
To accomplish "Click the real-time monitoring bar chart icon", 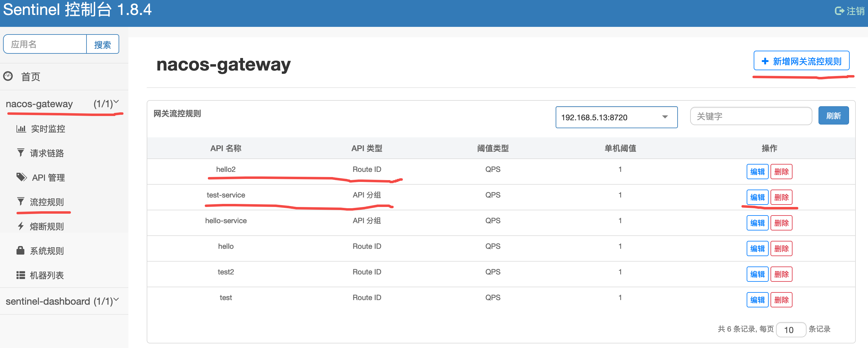I will click(x=21, y=129).
